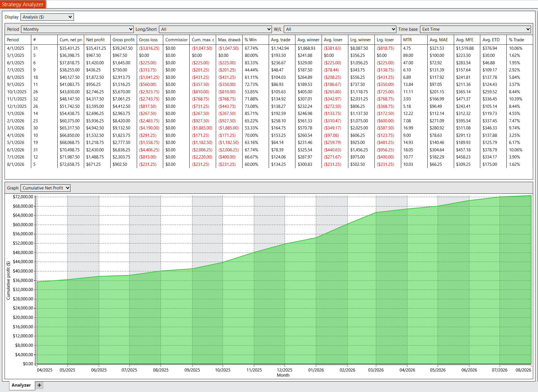
Task: Switch to the Analyzer tab
Action: [21, 385]
